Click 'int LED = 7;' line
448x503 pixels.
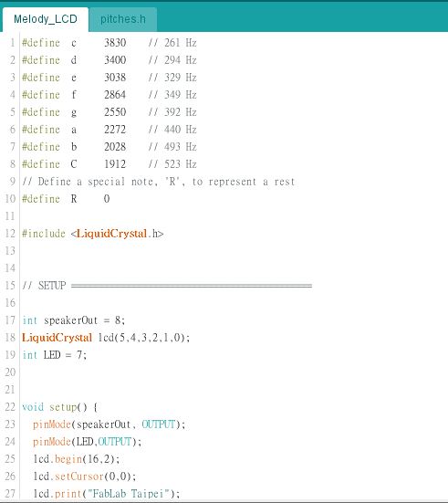click(54, 355)
